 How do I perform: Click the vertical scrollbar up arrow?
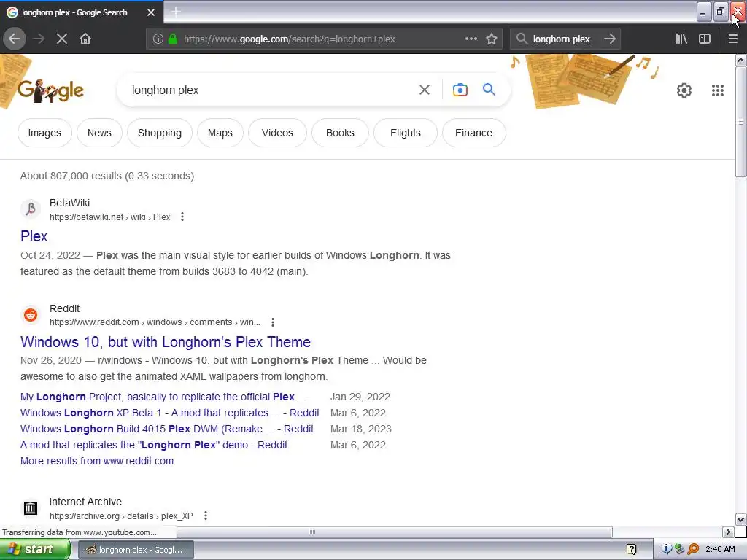point(741,61)
